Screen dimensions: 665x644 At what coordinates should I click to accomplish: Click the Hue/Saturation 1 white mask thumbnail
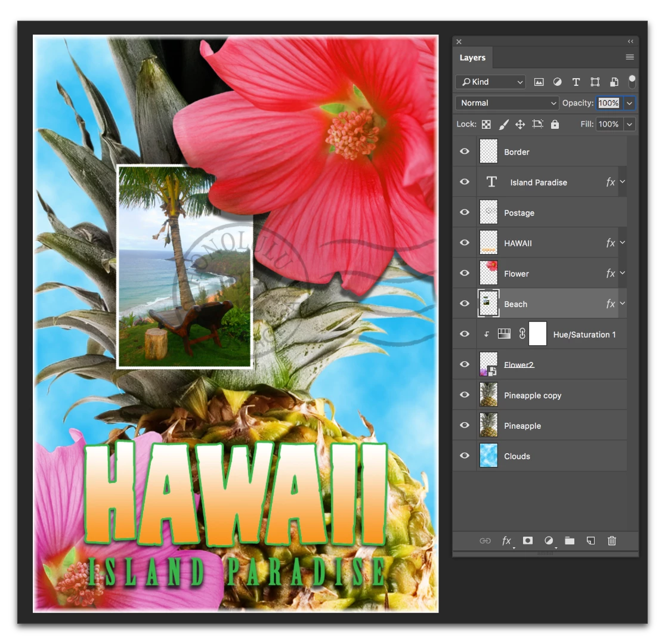537,334
